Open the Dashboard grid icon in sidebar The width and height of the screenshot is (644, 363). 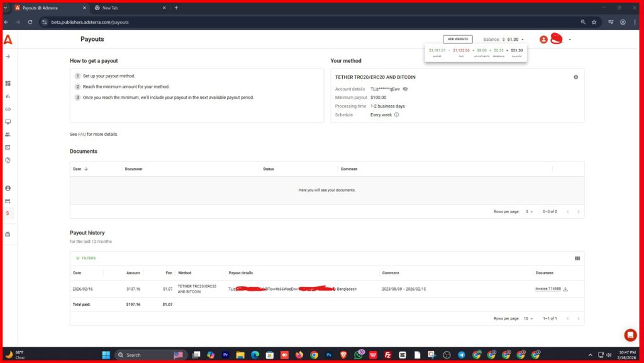point(8,83)
